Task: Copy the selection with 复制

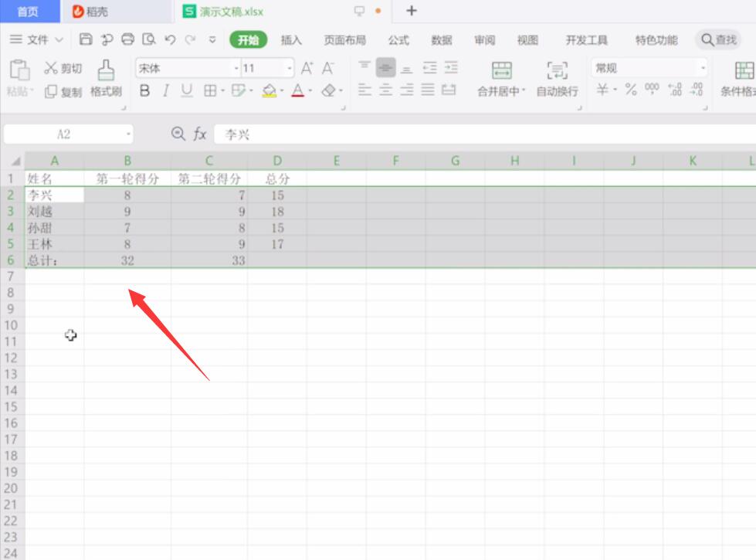Action: click(x=63, y=91)
